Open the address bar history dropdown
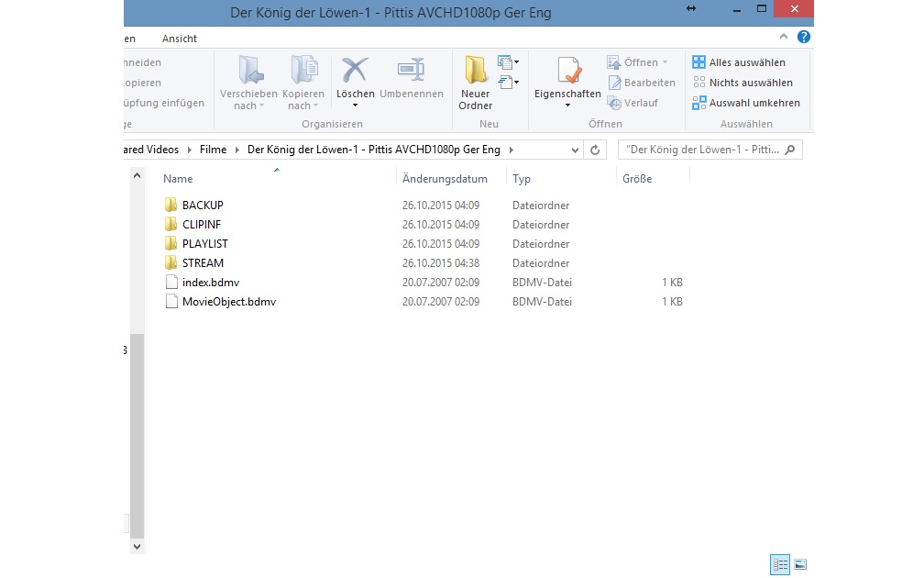 pyautogui.click(x=575, y=150)
